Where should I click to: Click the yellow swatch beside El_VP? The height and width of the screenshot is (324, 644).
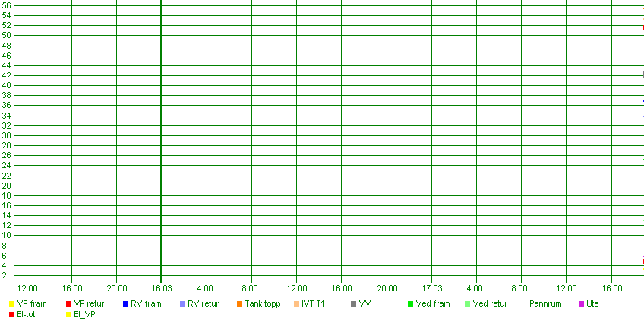pos(68,315)
